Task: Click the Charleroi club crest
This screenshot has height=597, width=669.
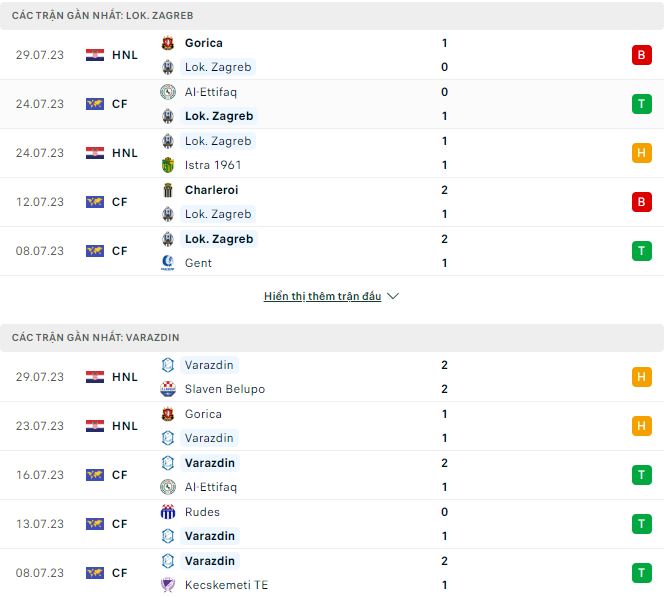Action: pos(168,190)
